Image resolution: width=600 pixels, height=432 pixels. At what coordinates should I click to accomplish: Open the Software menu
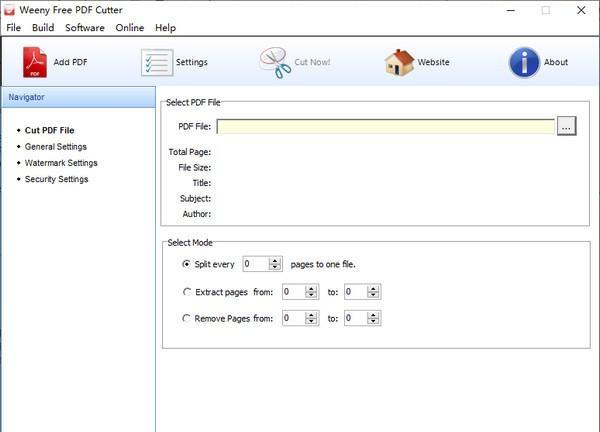click(x=85, y=28)
